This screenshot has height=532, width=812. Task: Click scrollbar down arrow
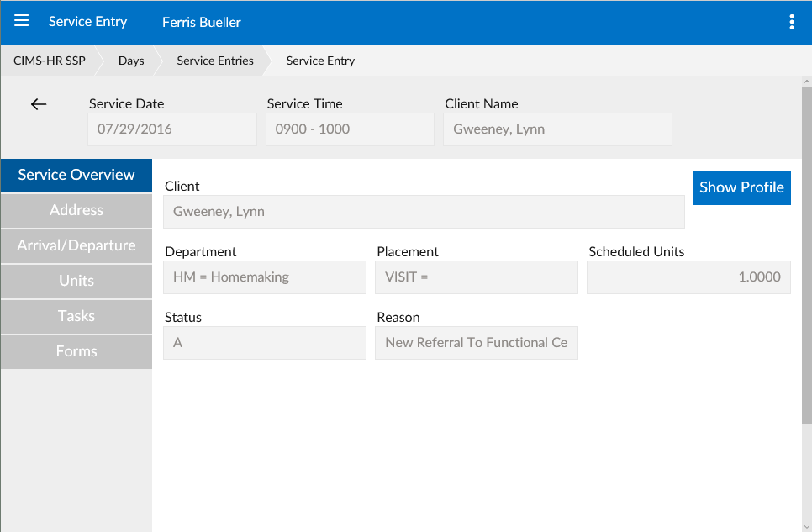point(806,527)
